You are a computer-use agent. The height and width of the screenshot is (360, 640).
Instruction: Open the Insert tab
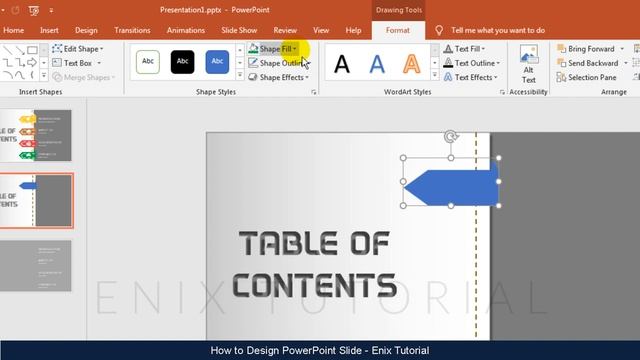(x=49, y=30)
